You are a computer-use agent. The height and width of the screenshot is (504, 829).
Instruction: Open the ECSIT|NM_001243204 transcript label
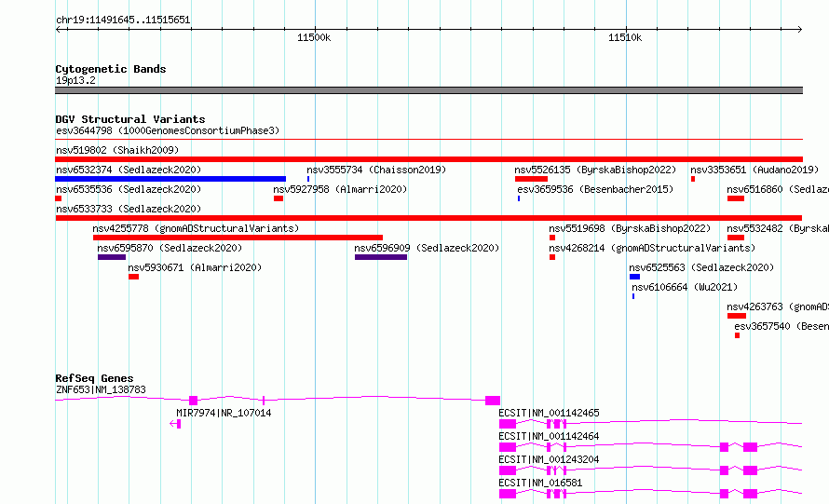[549, 459]
